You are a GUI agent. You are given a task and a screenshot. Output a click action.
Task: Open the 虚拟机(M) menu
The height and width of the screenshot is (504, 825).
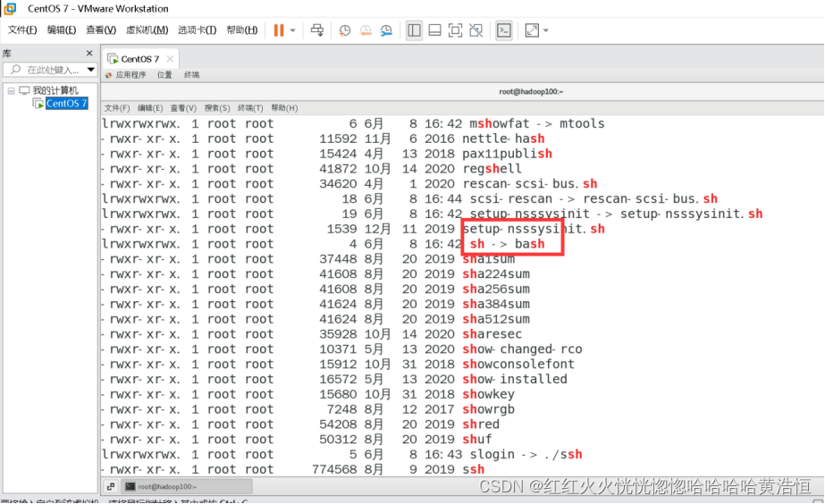(147, 30)
